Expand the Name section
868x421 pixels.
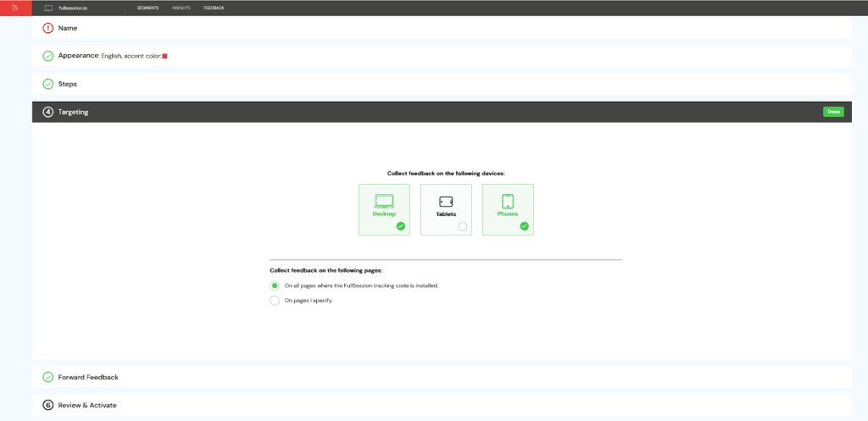[x=68, y=28]
